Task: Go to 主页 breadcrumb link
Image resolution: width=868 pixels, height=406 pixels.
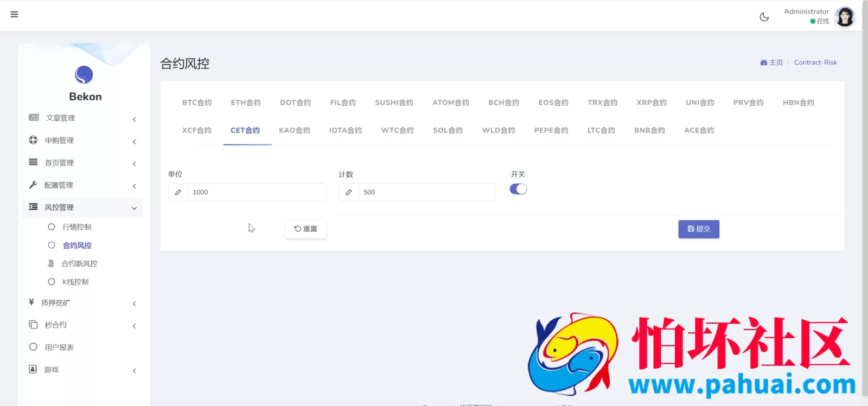Action: pyautogui.click(x=776, y=62)
